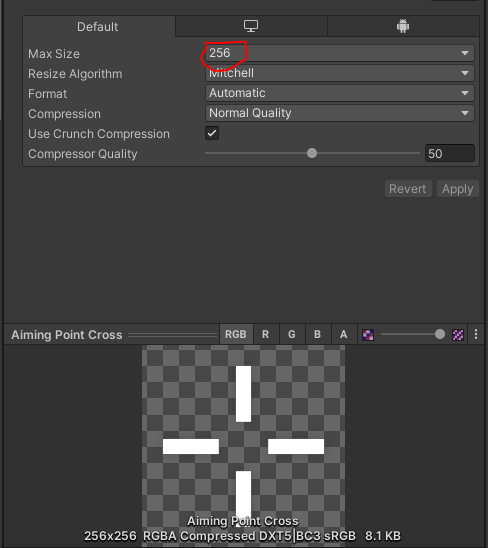488x548 pixels.
Task: Open the Max Size dropdown
Action: coord(339,53)
